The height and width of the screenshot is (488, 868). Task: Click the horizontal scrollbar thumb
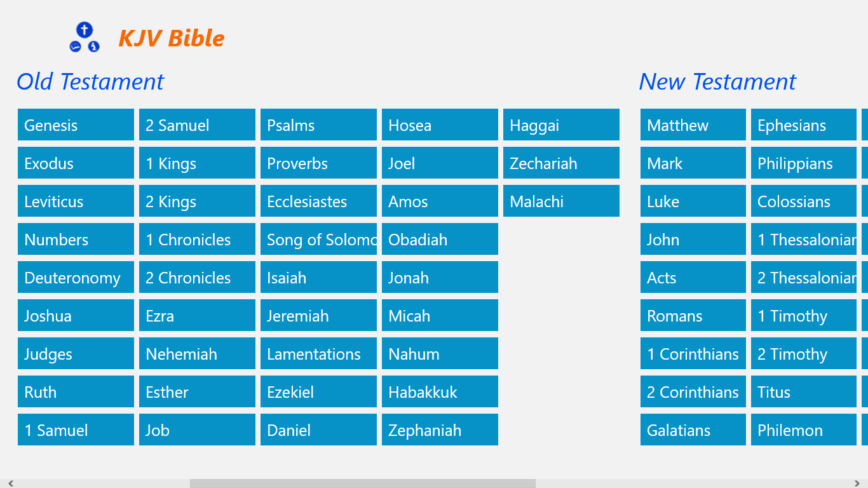(362, 484)
